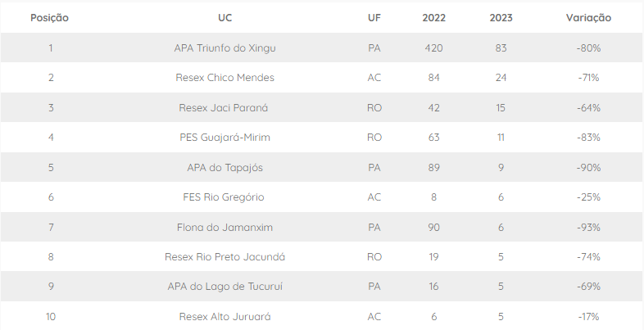The width and height of the screenshot is (644, 330).
Task: Click the APA do Tapajós cell
Action: click(225, 168)
